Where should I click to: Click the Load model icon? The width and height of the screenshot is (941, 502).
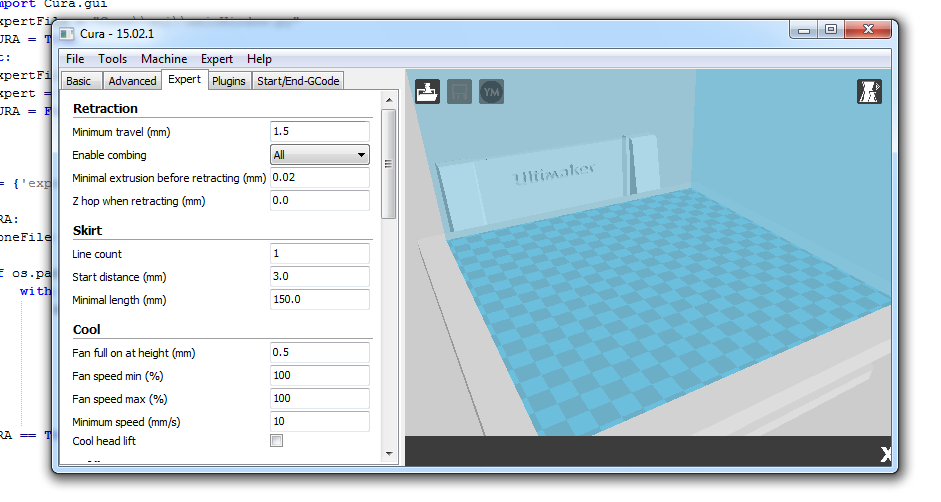pos(428,91)
